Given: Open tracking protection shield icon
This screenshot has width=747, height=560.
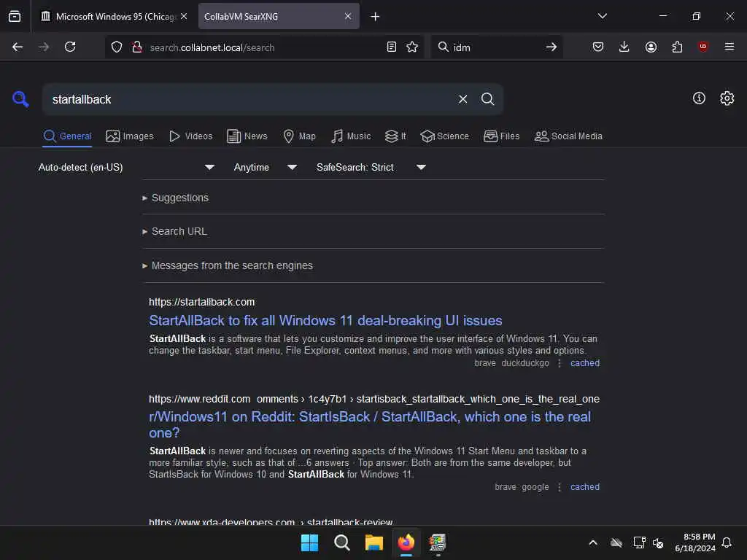Looking at the screenshot, I should (117, 47).
